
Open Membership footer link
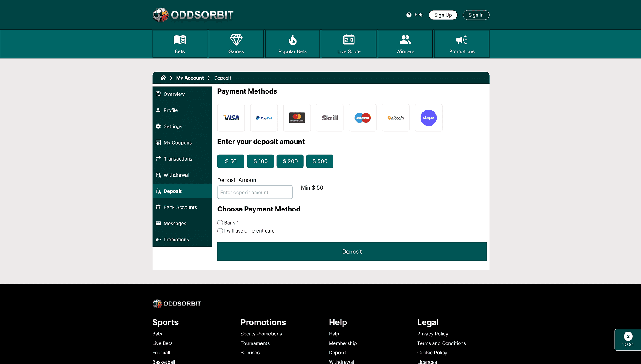343,343
